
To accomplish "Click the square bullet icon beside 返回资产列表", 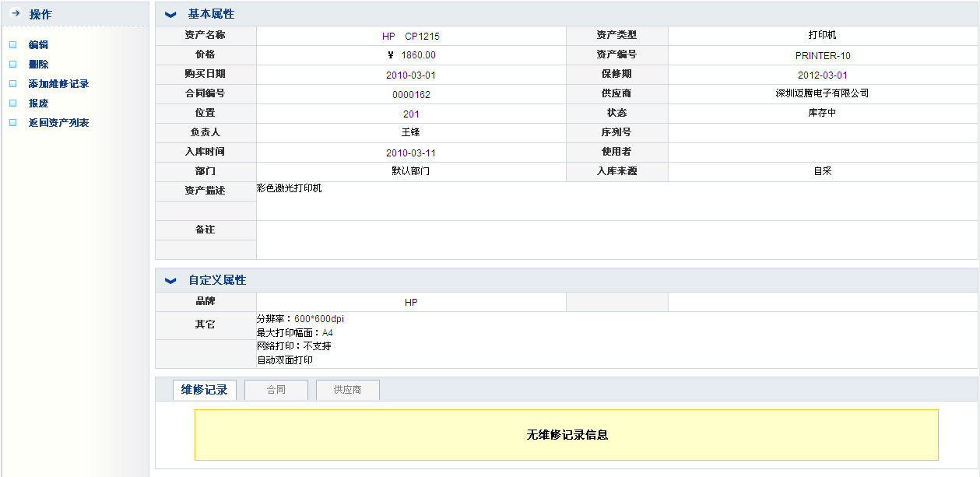I will [12, 123].
